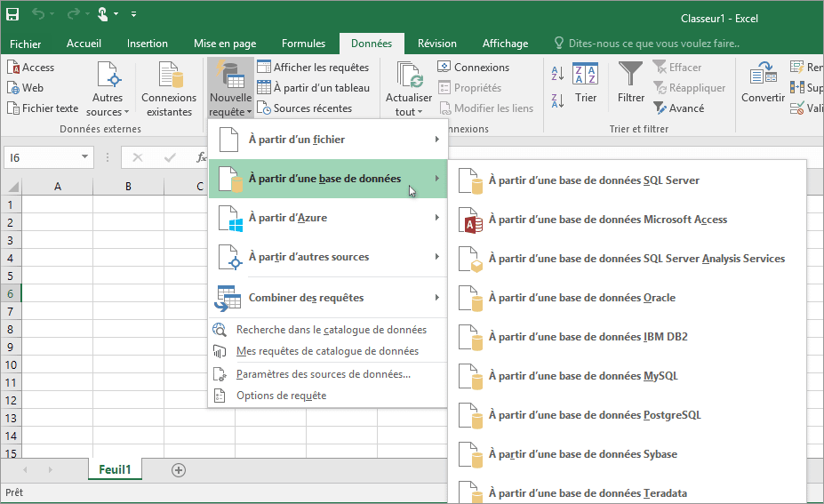
Task: Open Sources récentes
Action: pos(305,108)
